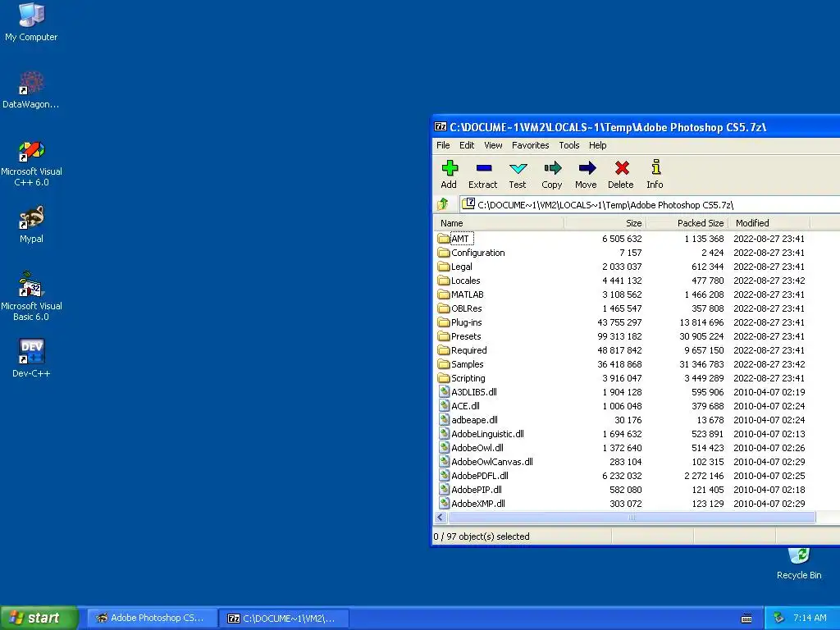Select the adbeape.dll file name
Image resolution: width=840 pixels, height=630 pixels.
click(475, 419)
